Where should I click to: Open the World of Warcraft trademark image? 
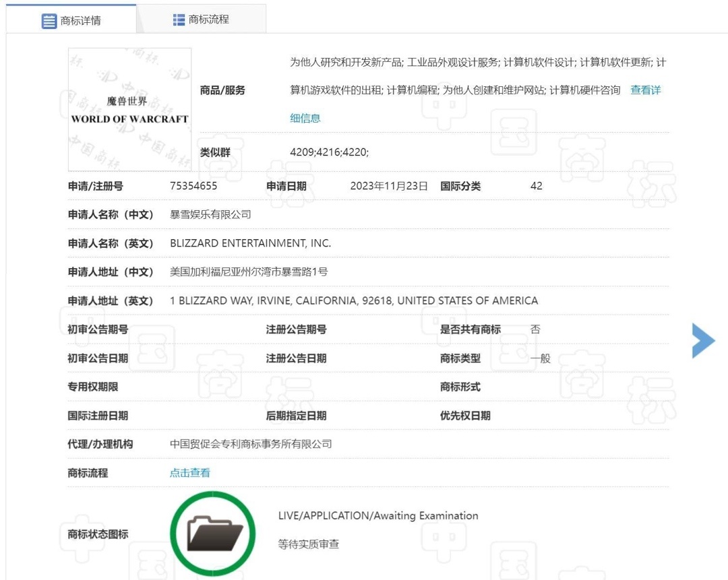click(x=129, y=110)
